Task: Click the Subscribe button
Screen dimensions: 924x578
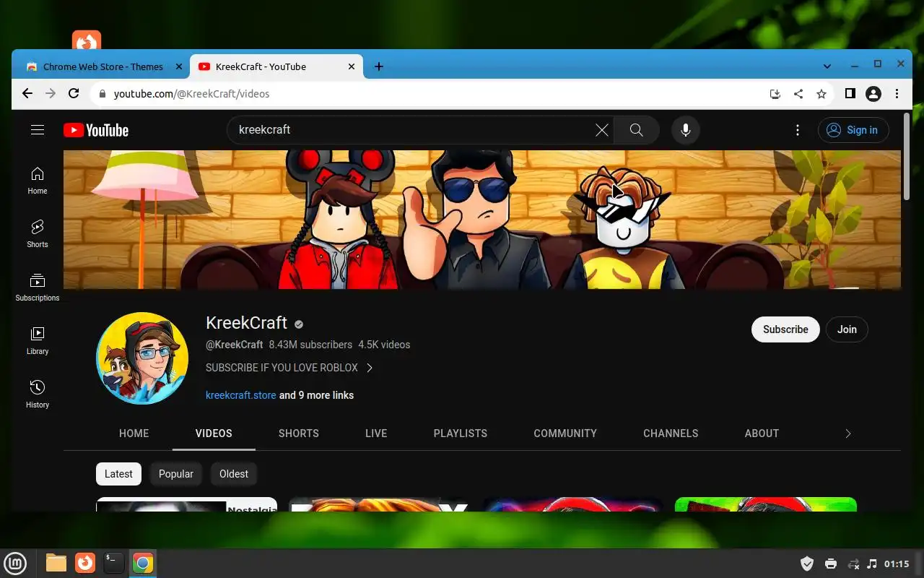Action: click(x=785, y=329)
